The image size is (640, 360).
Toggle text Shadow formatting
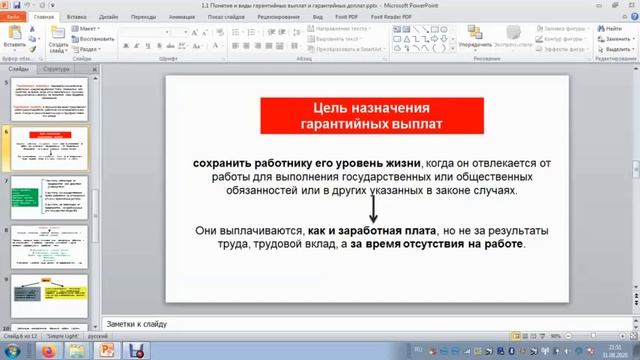coord(159,46)
